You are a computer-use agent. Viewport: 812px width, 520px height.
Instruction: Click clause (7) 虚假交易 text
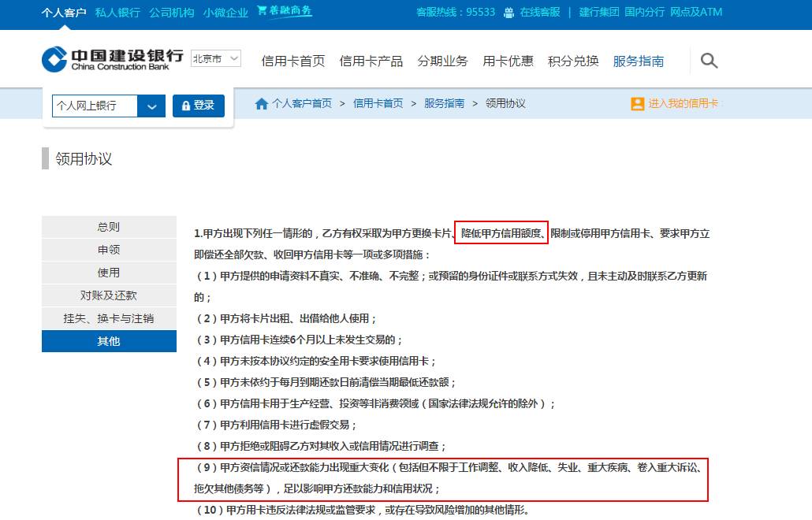(x=276, y=425)
